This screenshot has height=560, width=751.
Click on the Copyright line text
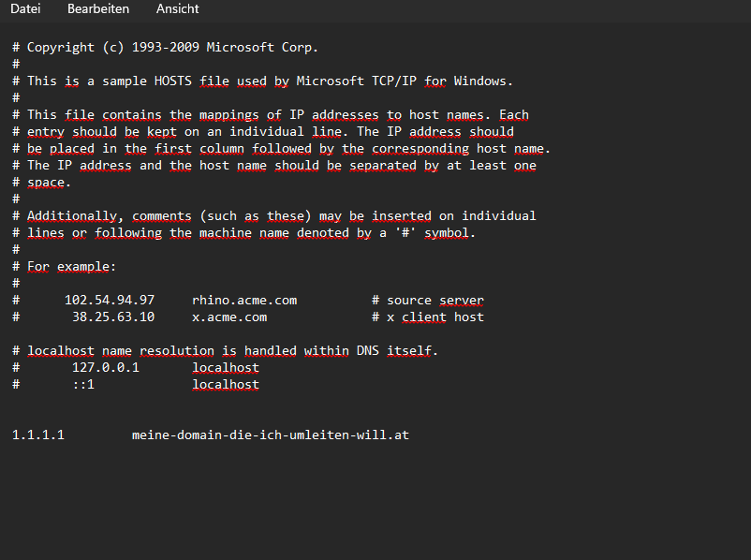tap(165, 48)
